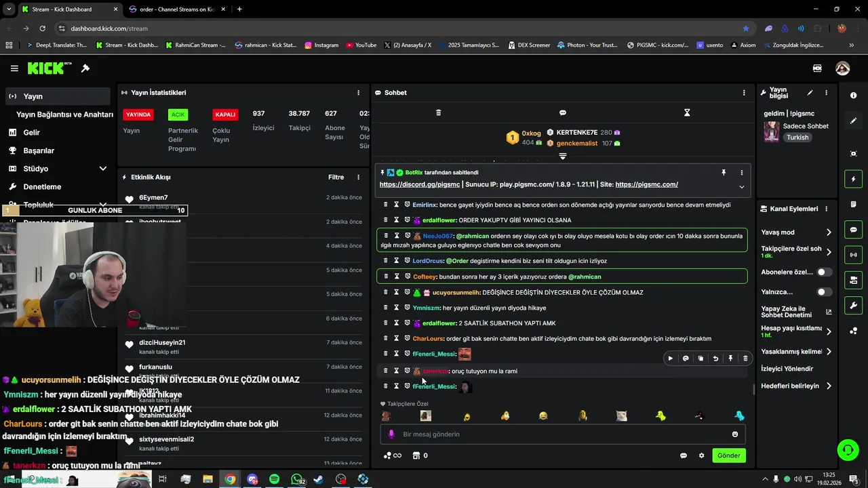Click copy icon in message hover toolbar
868x488 pixels.
[701, 359]
